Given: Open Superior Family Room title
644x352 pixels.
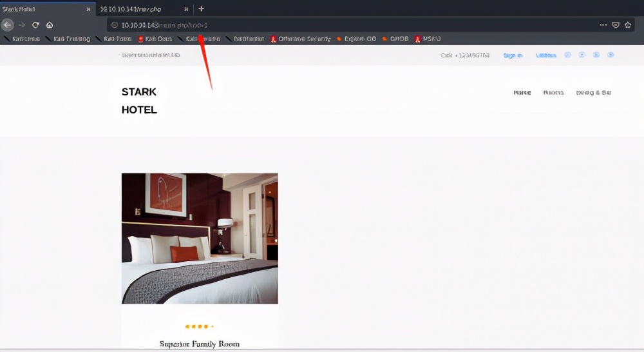Looking at the screenshot, I should (199, 344).
